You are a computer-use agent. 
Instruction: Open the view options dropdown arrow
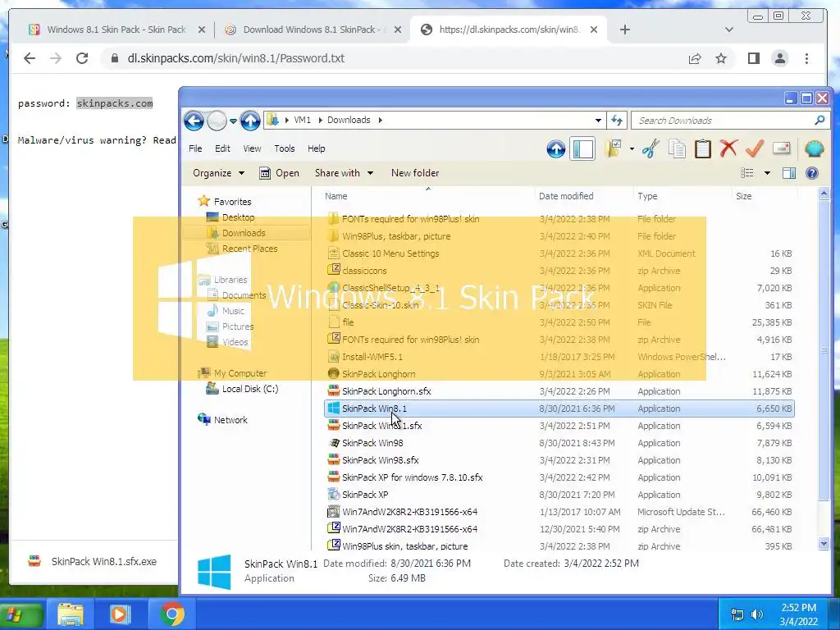[x=767, y=173]
